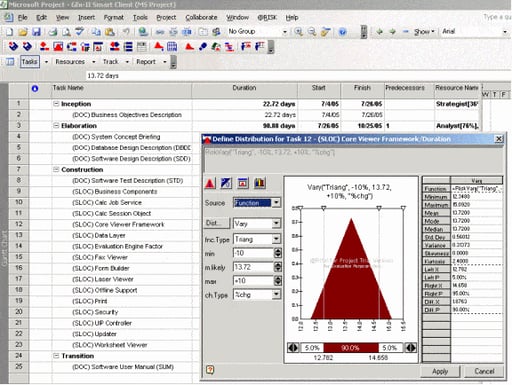The height and width of the screenshot is (385, 512).
Task: Click the m.likely input field showing 13.72
Action: tap(253, 267)
